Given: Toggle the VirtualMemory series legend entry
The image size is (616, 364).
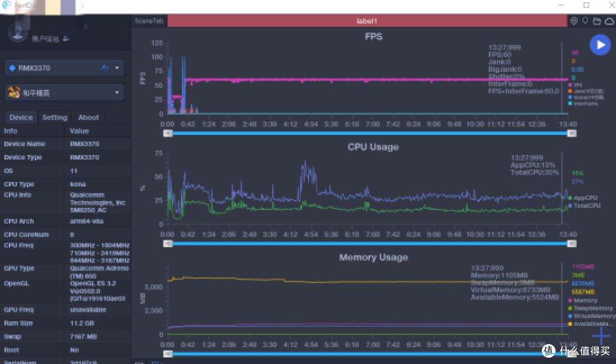Looking at the screenshot, I should pyautogui.click(x=591, y=316).
